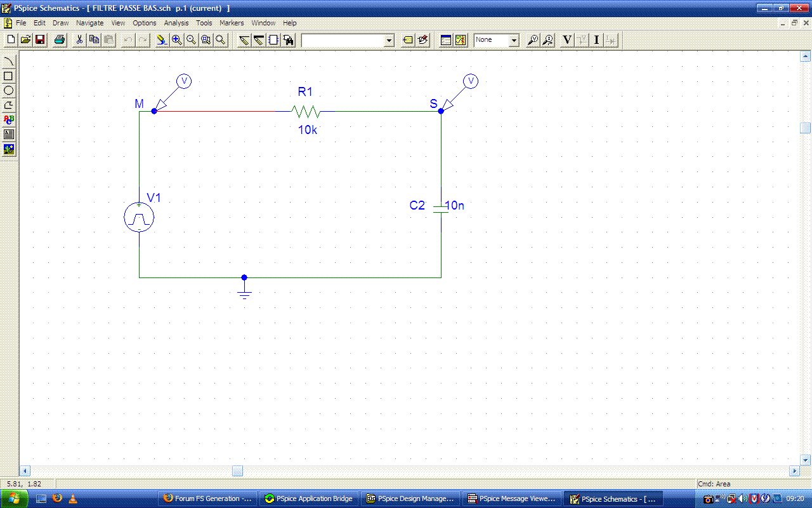
Task: Select the Draw Text Box tool
Action: [9, 134]
